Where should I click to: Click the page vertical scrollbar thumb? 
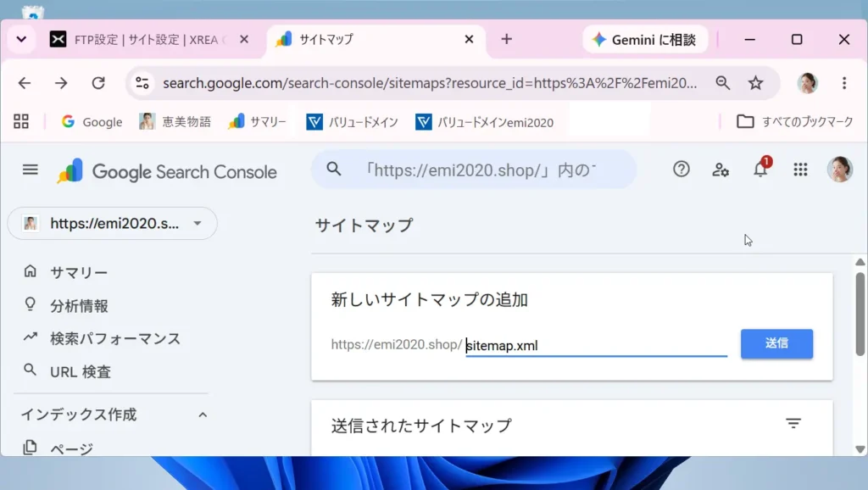(860, 314)
